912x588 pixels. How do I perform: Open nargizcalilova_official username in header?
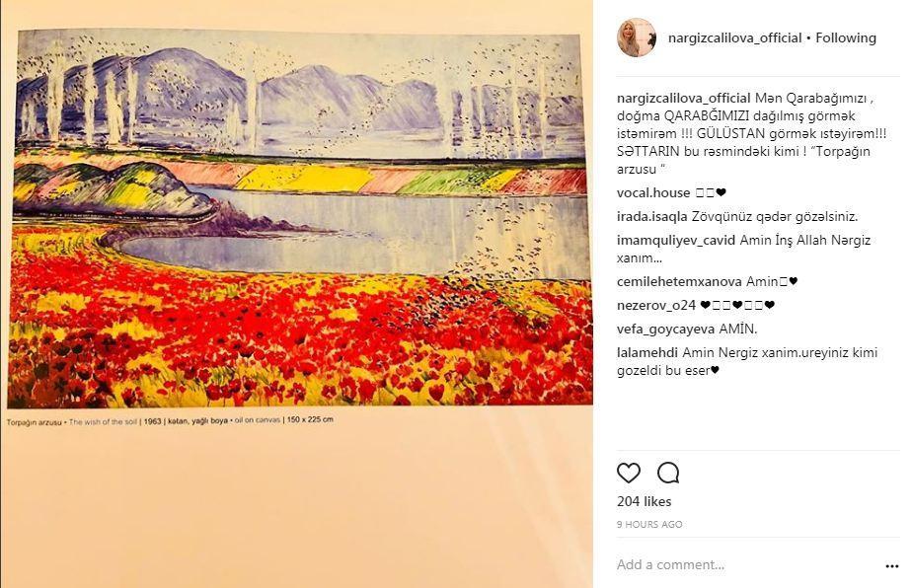point(735,37)
